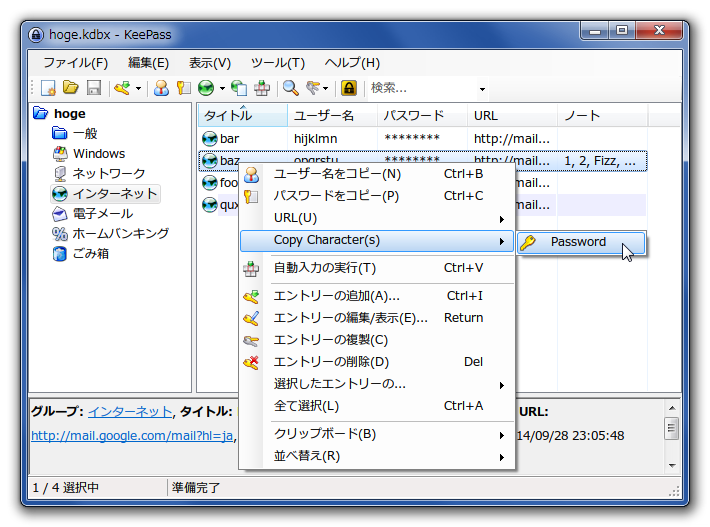Select the Windows group
Screen dimensions: 710x527
tap(89, 153)
